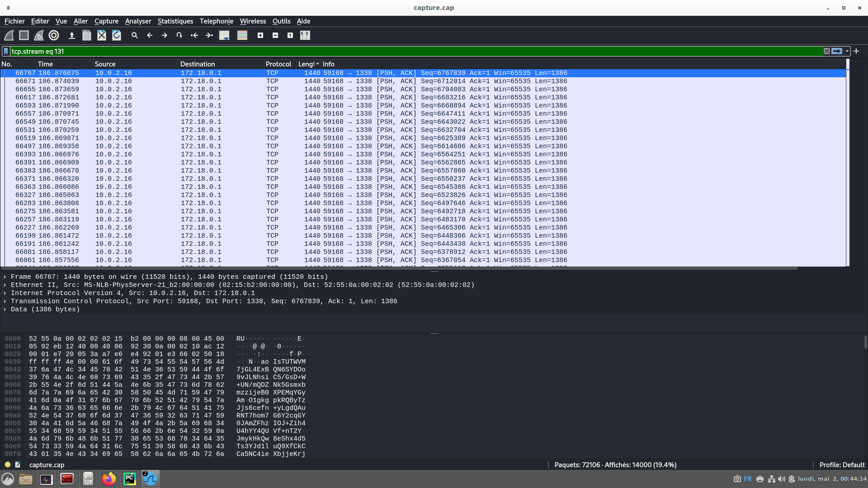868x488 pixels.
Task: Open the Wireless menu
Action: coord(253,21)
